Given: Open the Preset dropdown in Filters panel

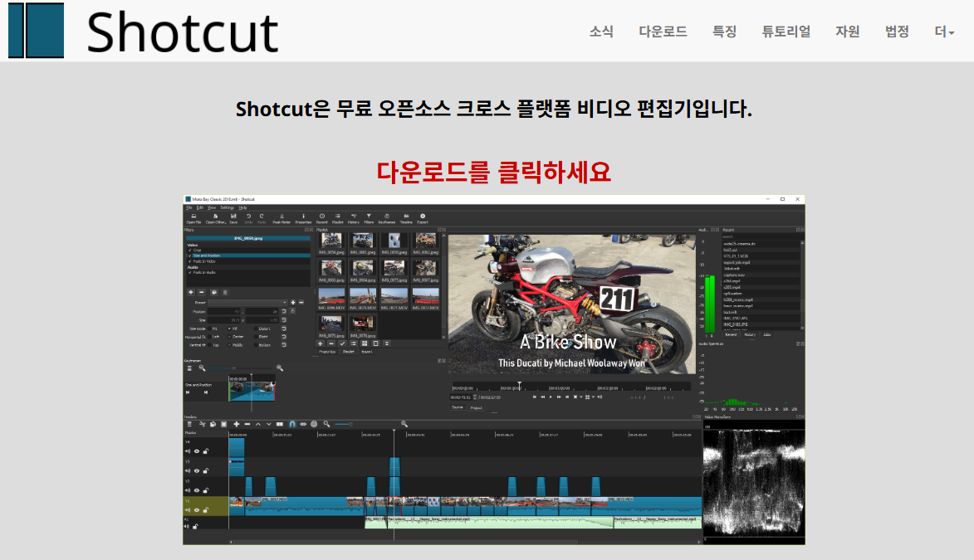Looking at the screenshot, I should (247, 302).
